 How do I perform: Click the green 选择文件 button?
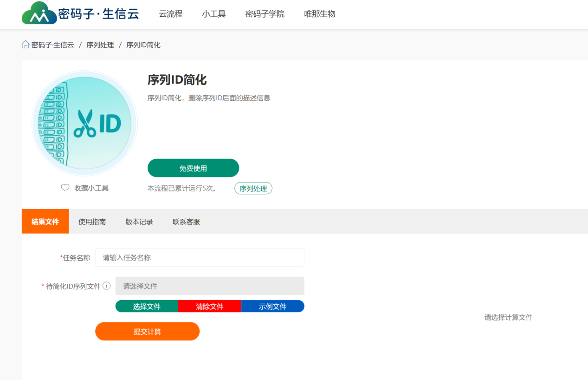click(x=147, y=306)
